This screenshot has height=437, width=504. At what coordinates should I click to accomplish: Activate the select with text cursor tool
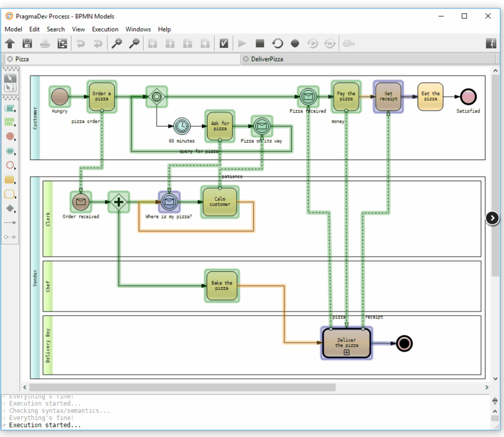coord(10,88)
